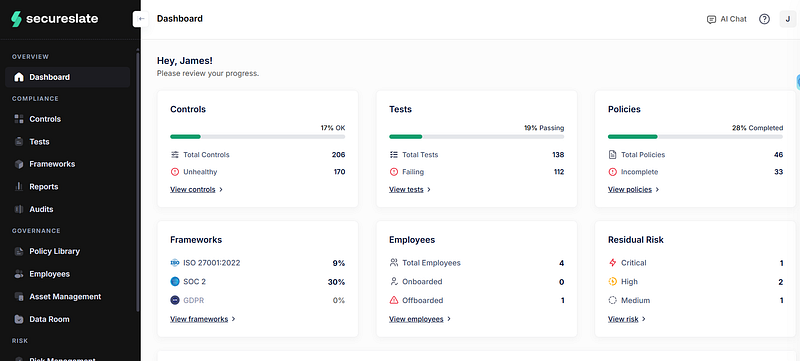Expand View policies chevron
800x361 pixels.
coord(657,189)
